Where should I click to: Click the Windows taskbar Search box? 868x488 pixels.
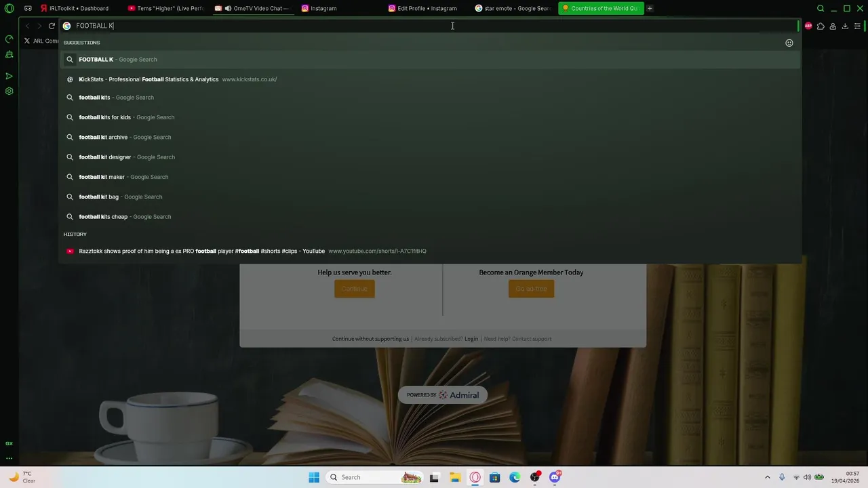pos(374,477)
